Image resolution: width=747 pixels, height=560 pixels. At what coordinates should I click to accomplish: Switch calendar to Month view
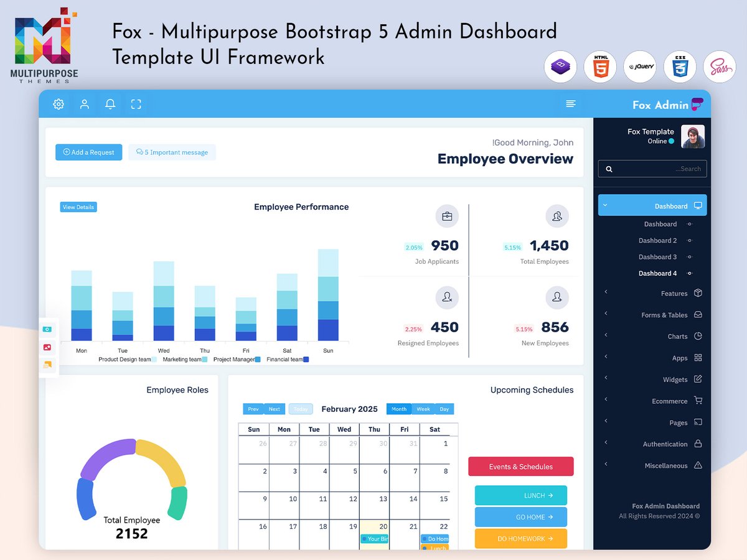pyautogui.click(x=399, y=409)
